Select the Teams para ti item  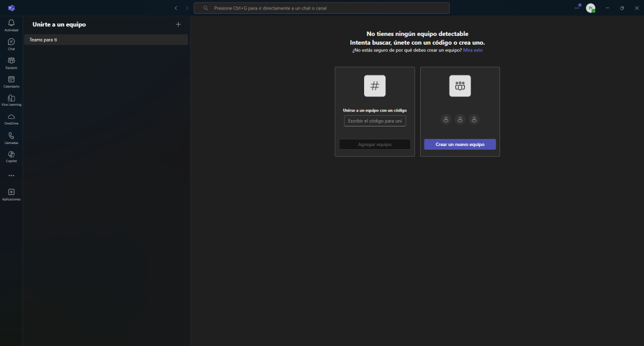click(x=106, y=40)
